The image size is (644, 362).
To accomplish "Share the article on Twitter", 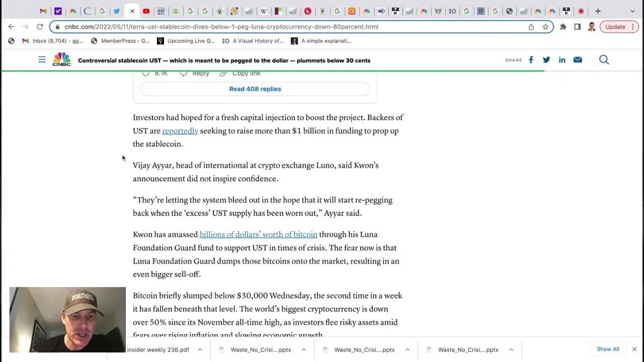I will (x=546, y=60).
